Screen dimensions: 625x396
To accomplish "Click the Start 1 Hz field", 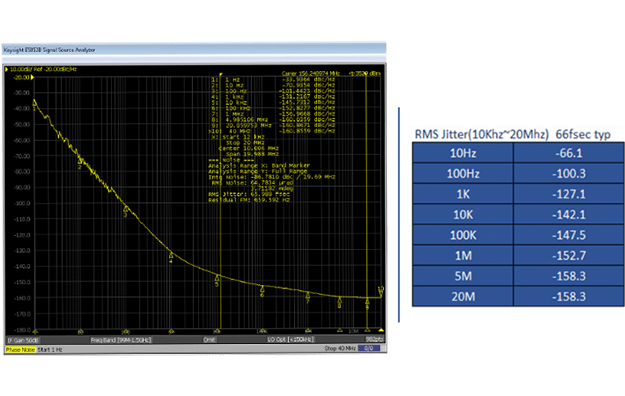I will tap(50, 349).
